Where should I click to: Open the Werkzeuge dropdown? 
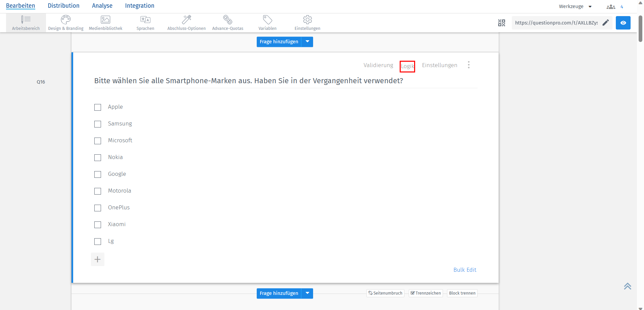tap(575, 6)
